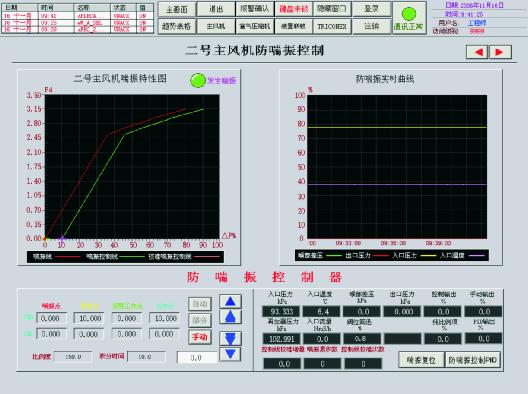The height and width of the screenshot is (394, 528).
Task: Click the user name 工程师
Action: pyautogui.click(x=476, y=23)
